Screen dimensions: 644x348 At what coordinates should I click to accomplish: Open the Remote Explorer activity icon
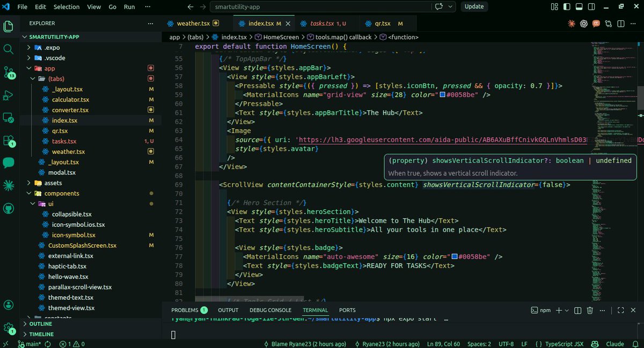9,117
